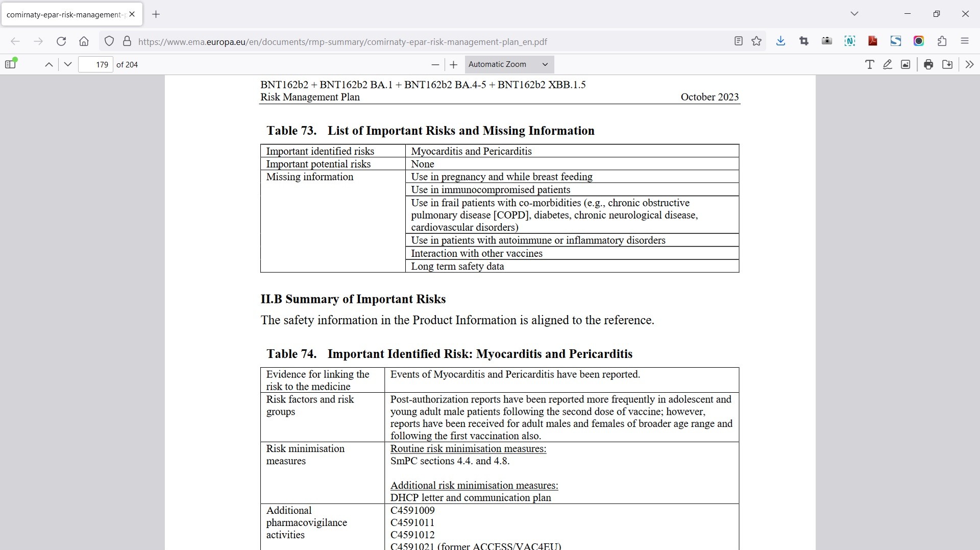This screenshot has width=980, height=550.
Task: Zoom in on the PDF document
Action: [x=453, y=64]
